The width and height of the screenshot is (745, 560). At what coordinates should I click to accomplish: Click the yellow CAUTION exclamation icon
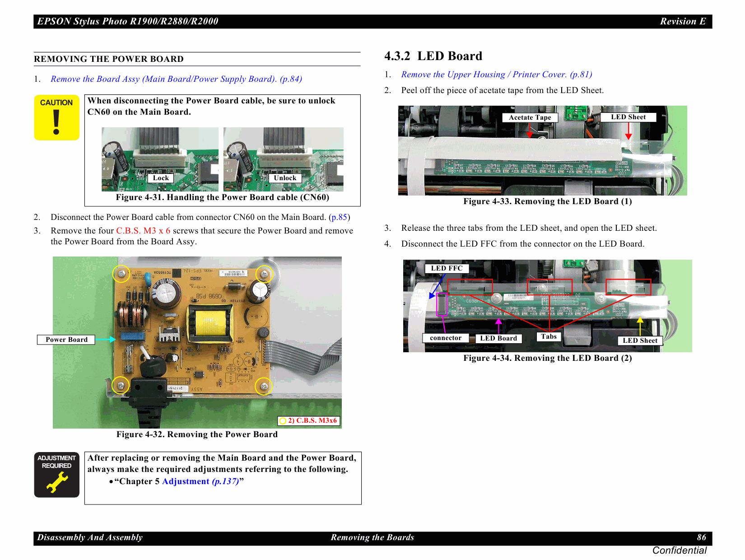pyautogui.click(x=56, y=117)
